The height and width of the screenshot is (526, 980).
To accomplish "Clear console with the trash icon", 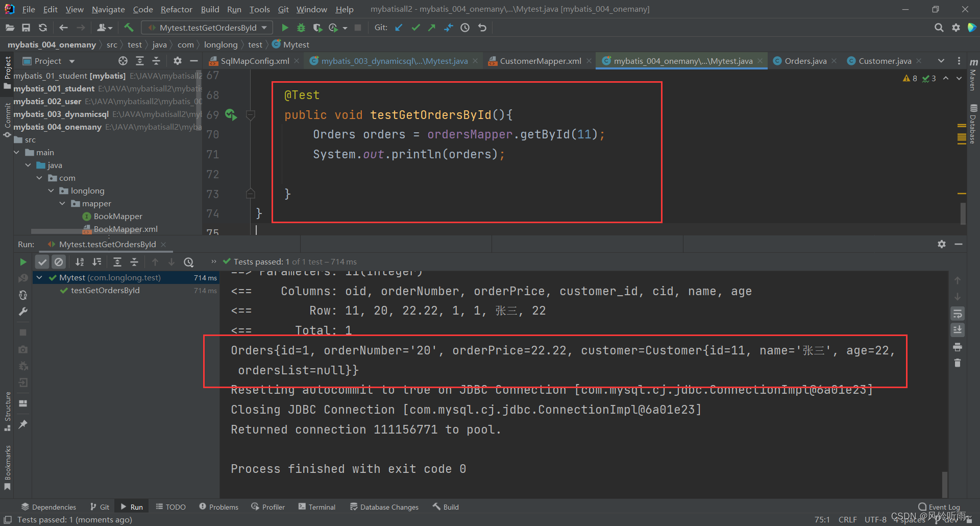I will 958,363.
